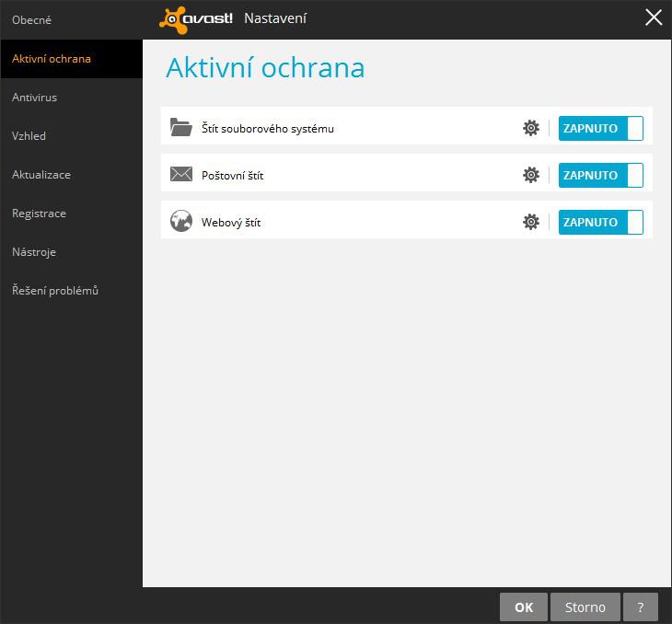Click the globe icon of Webový štít
The image size is (672, 624).
click(181, 221)
